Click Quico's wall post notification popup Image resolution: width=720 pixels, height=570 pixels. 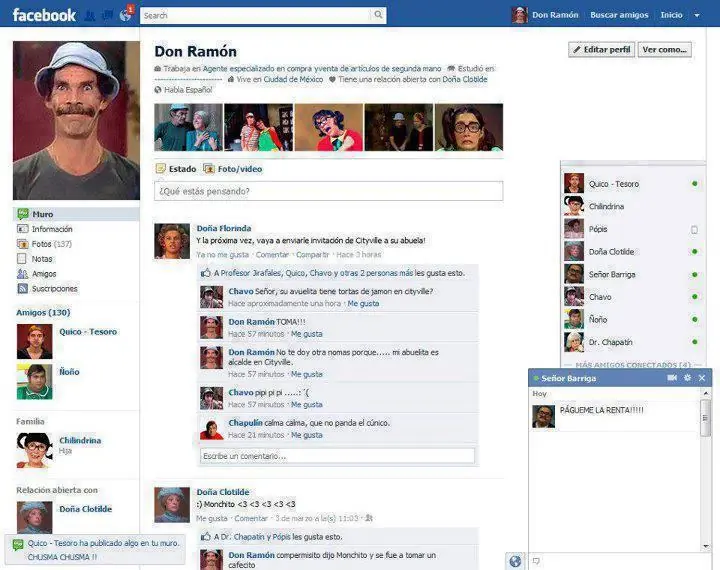95,550
